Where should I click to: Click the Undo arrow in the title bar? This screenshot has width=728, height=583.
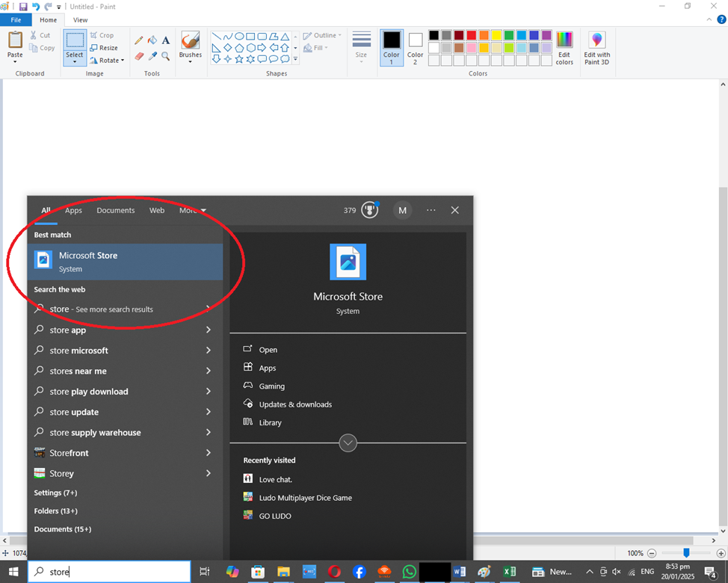[x=36, y=7]
